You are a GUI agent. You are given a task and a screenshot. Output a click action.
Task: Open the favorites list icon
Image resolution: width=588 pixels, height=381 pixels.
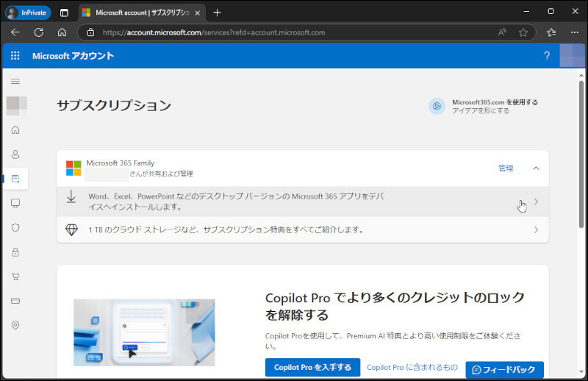pyautogui.click(x=551, y=32)
